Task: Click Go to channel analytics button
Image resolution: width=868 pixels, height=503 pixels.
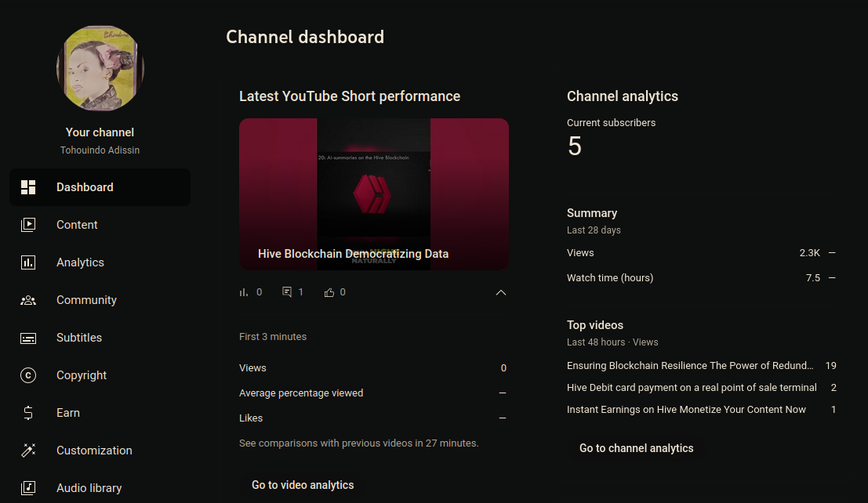Action: [636, 448]
